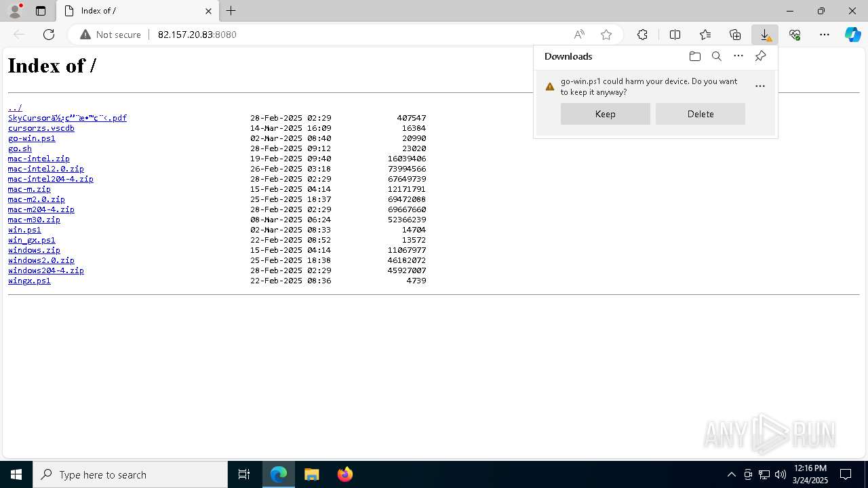Image resolution: width=868 pixels, height=488 pixels.
Task: Open the Collections icon
Action: (735, 35)
